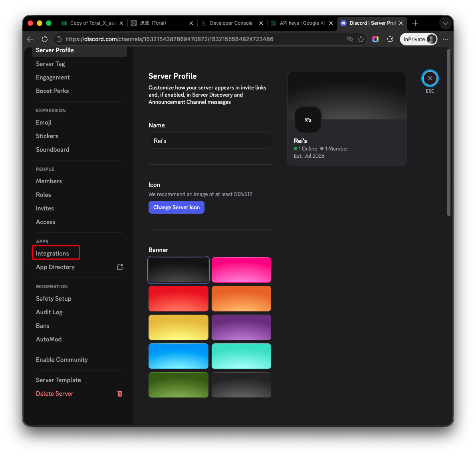Open App Directory from sidebar
This screenshot has width=476, height=456.
(x=79, y=267)
